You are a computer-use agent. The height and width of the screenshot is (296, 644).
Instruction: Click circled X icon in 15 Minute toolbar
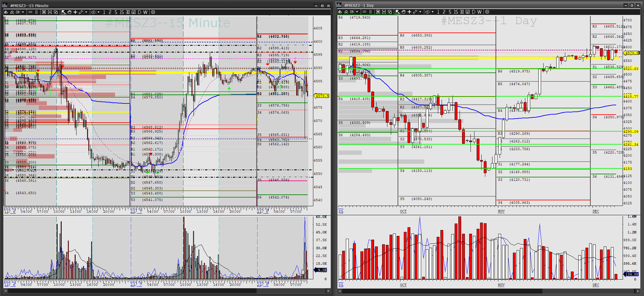(x=153, y=12)
